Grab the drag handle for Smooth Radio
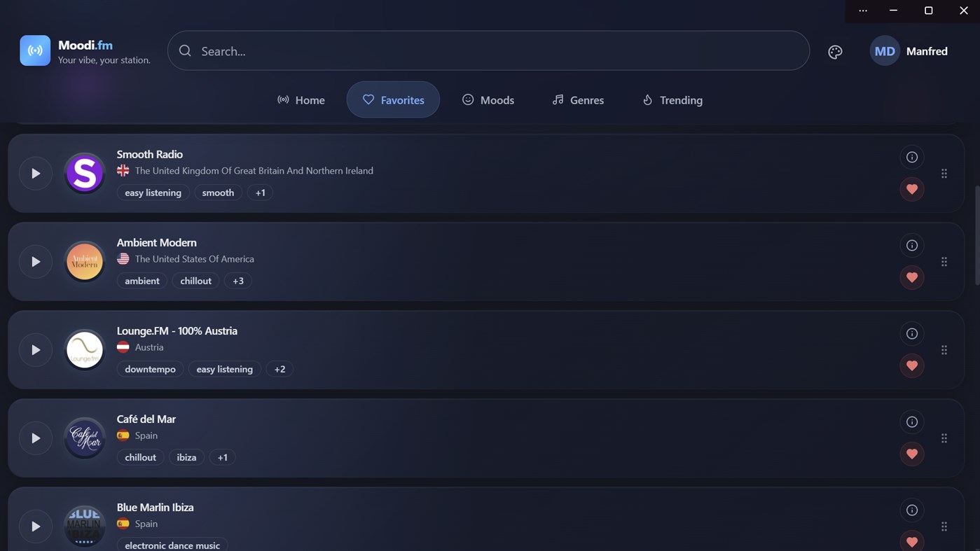 pos(944,174)
